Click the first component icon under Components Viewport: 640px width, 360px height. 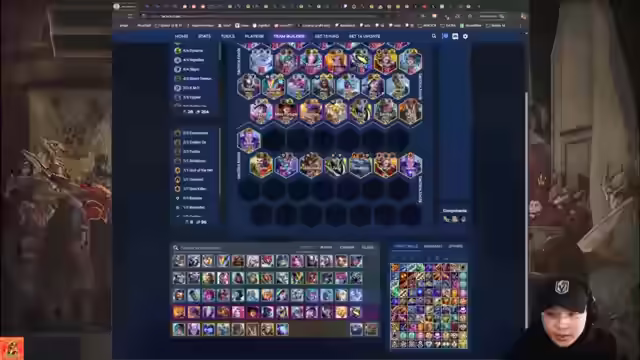pyautogui.click(x=446, y=219)
